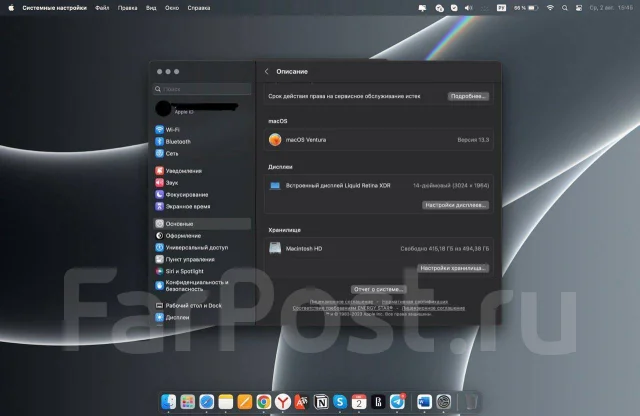Viewport: 640px width, 416px height.
Task: Open Safari from the Dock
Action: point(207,402)
